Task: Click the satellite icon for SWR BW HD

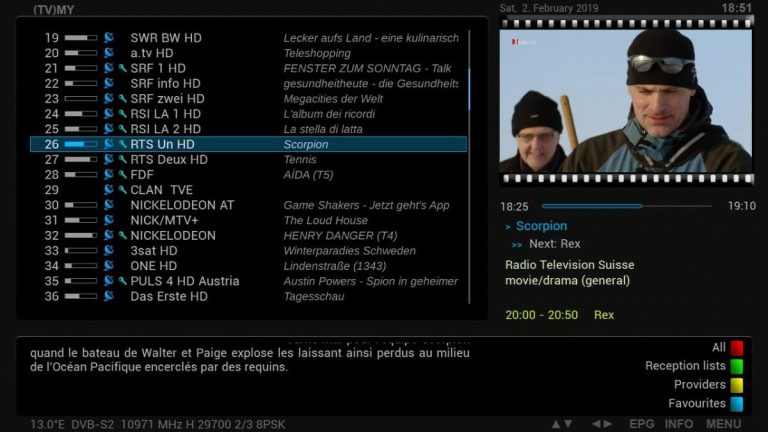Action: point(109,37)
